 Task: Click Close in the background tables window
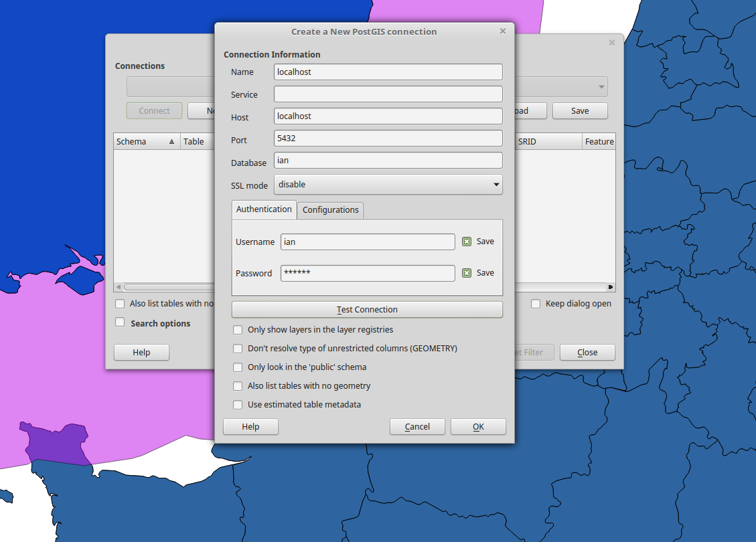[587, 353]
